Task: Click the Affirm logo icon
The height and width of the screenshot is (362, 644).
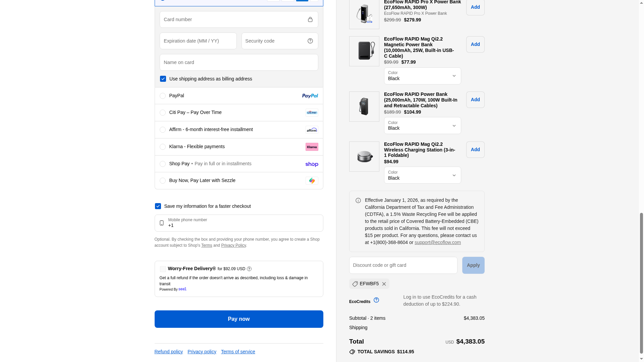Action: [x=312, y=130]
